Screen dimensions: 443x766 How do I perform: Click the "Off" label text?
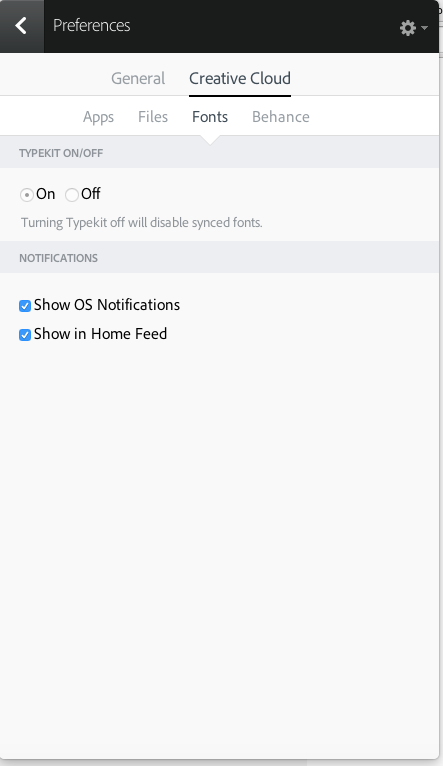91,194
